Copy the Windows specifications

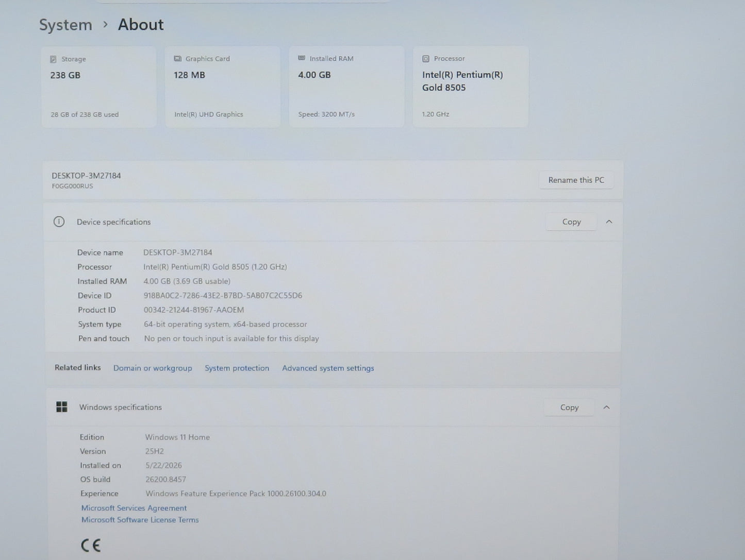click(x=569, y=408)
